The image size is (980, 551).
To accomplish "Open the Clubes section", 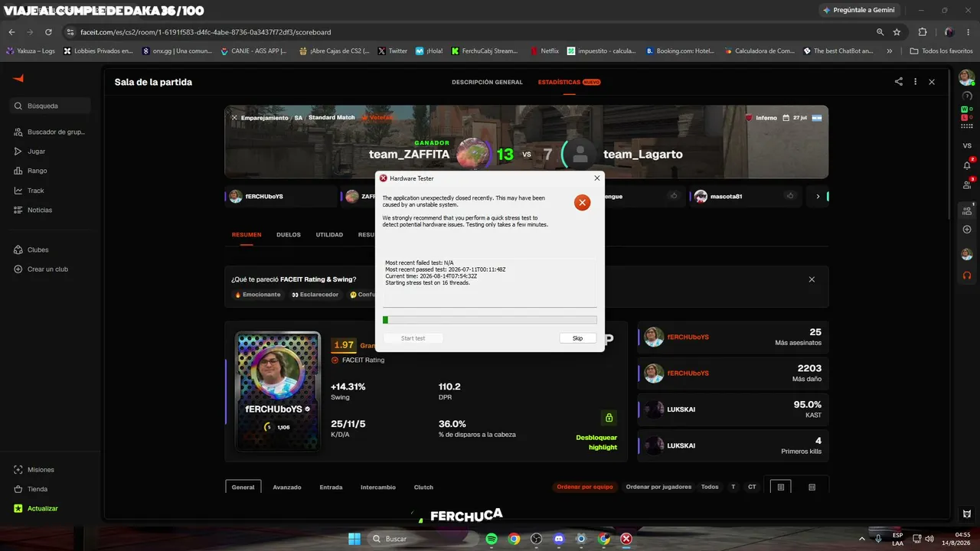I will tap(31, 249).
